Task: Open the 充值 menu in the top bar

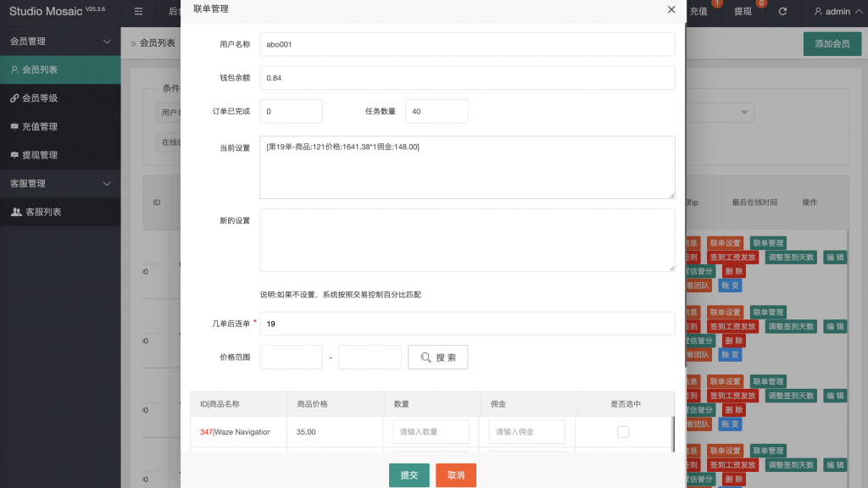Action: click(699, 11)
